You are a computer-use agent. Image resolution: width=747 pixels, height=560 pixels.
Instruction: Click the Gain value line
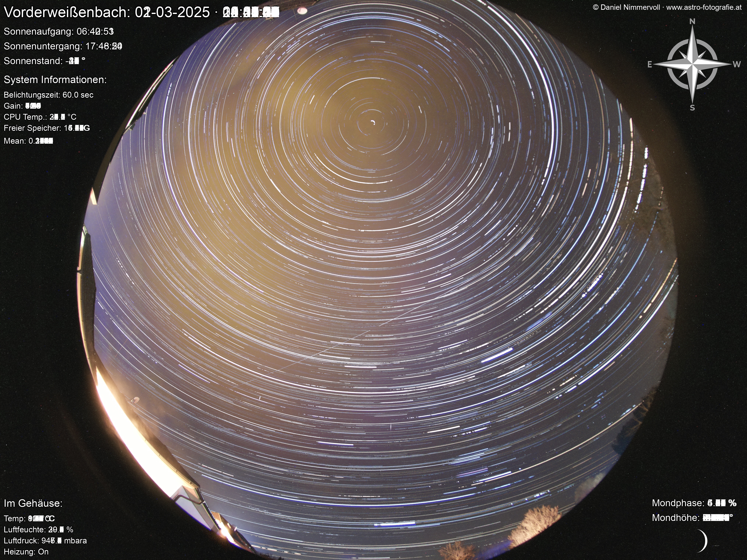(22, 106)
